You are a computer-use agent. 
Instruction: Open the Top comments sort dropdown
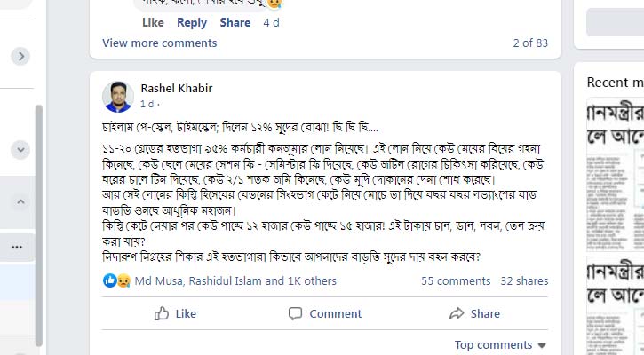tap(500, 345)
